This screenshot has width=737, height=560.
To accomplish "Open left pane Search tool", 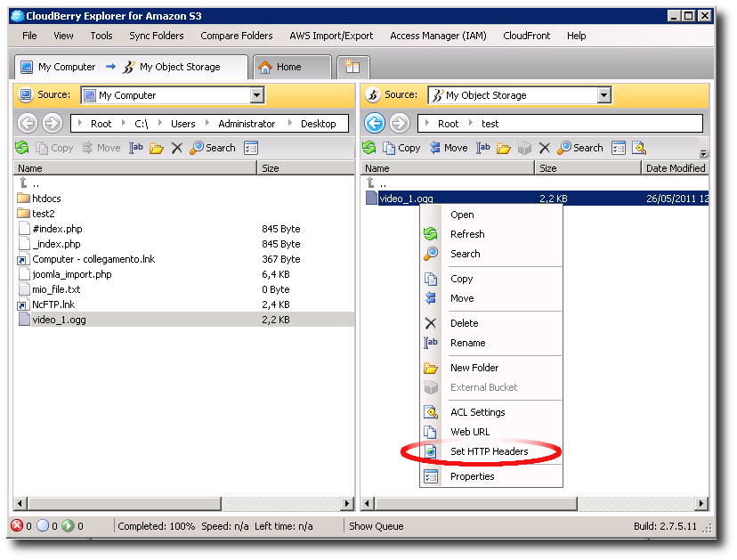I will (x=213, y=148).
